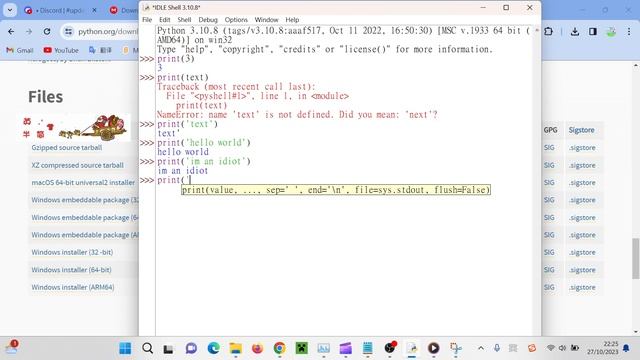
Task: Open Google Chrome from taskbar
Action: [x=280, y=348]
